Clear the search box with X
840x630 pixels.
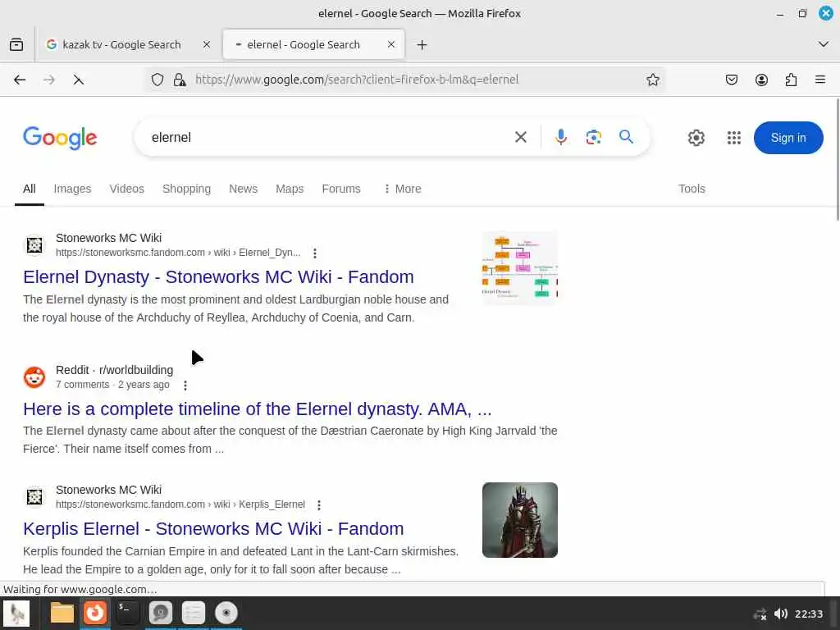(520, 137)
